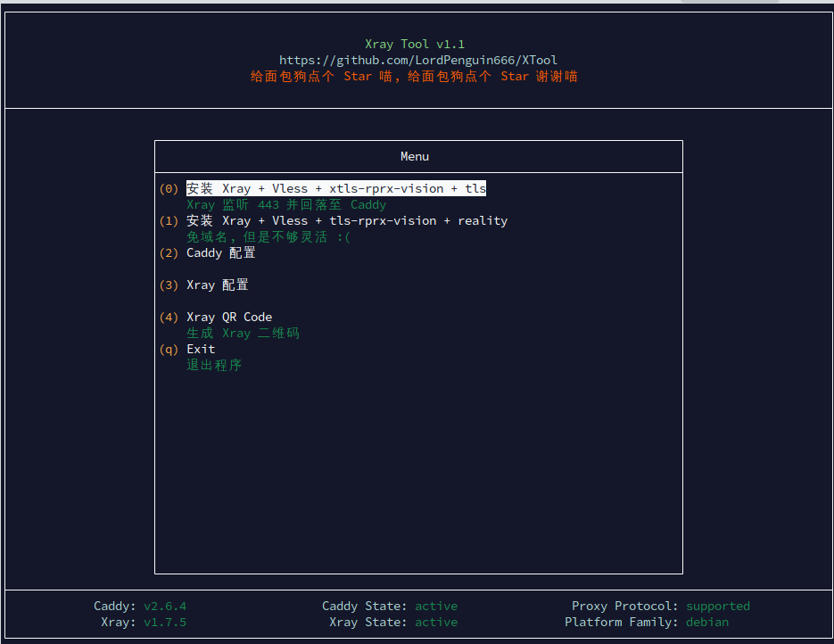
Task: Click the Menu panel title
Action: click(x=415, y=157)
